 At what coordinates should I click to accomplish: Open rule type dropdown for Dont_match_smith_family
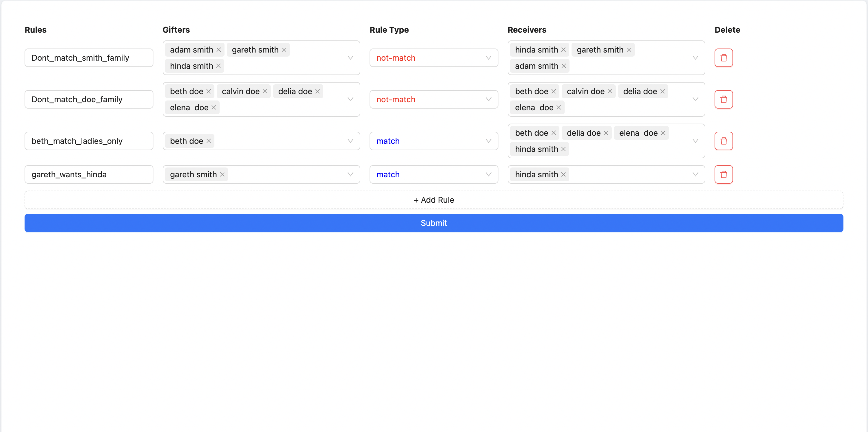(433, 57)
